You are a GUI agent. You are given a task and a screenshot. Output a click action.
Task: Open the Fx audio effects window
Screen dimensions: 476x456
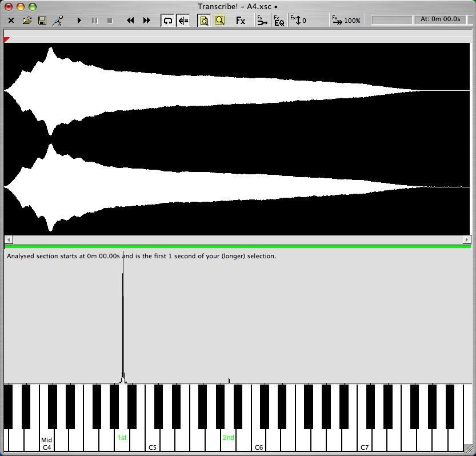pos(241,21)
